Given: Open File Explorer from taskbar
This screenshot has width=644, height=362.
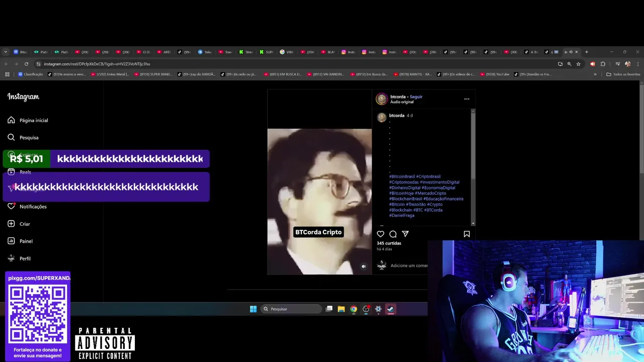Looking at the screenshot, I should [341, 309].
